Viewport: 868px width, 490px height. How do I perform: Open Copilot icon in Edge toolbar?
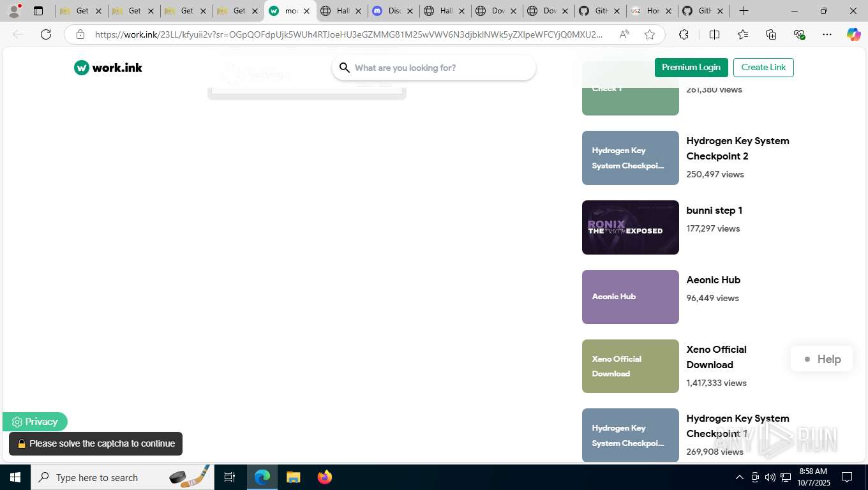pos(854,34)
